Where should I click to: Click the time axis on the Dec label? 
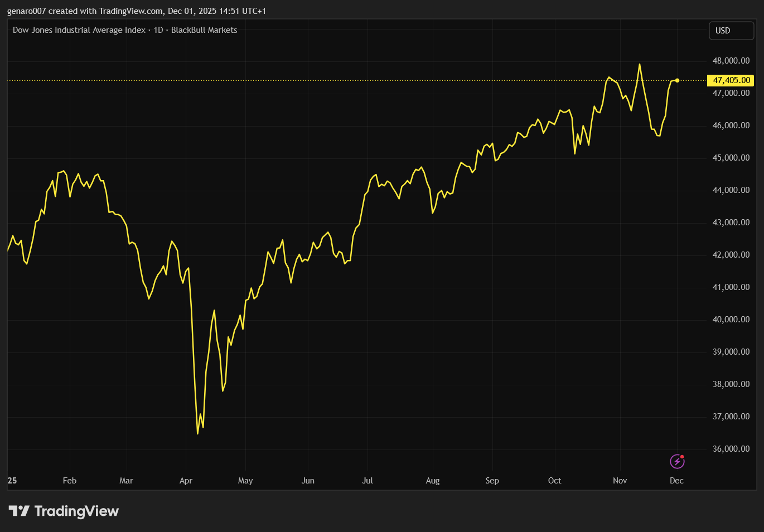click(x=676, y=480)
